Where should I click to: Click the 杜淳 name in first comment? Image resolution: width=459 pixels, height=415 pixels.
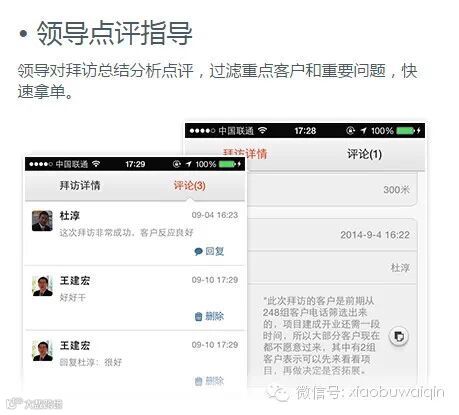point(70,216)
